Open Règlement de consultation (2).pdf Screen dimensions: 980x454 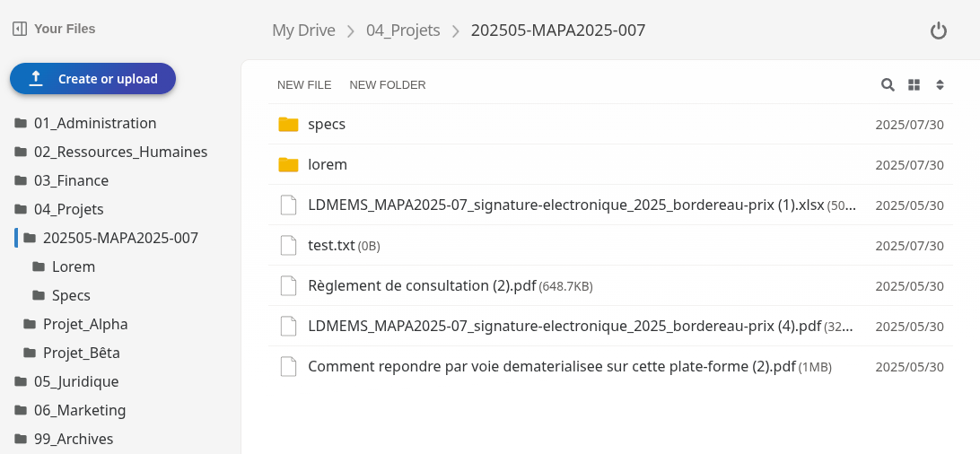pos(422,286)
